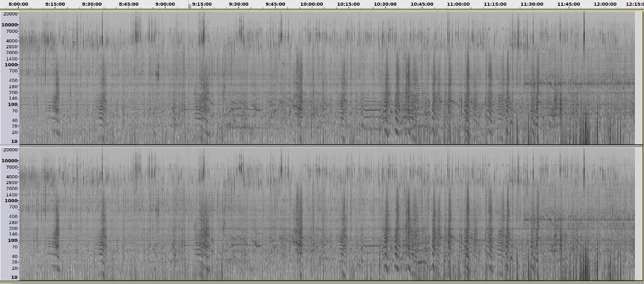Screen dimensions: 644x284
Task: Select the 9:00:00 timeline position
Action: [x=166, y=4]
